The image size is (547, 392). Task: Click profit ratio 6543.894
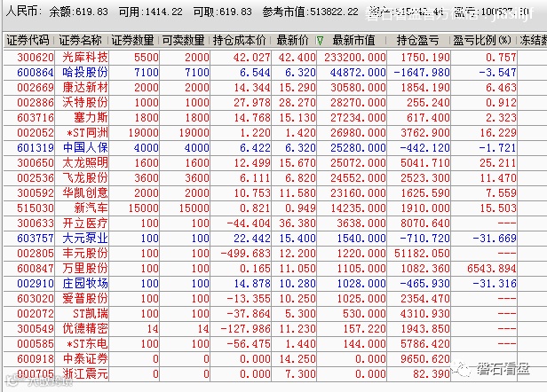(x=492, y=269)
